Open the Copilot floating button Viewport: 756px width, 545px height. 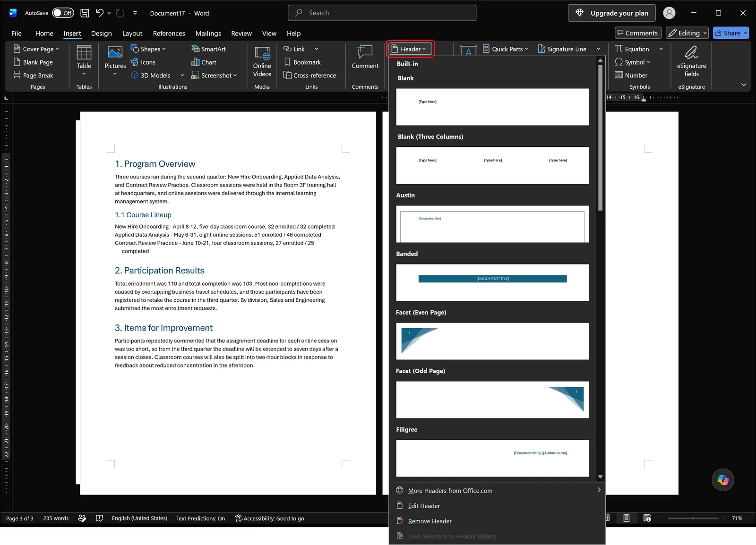click(723, 480)
